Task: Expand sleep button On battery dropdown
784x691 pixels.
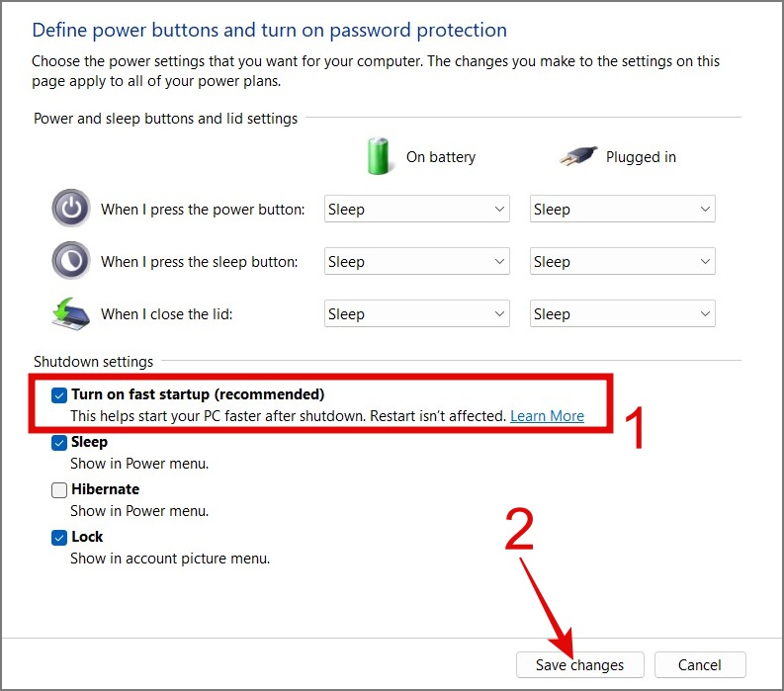Action: (416, 262)
